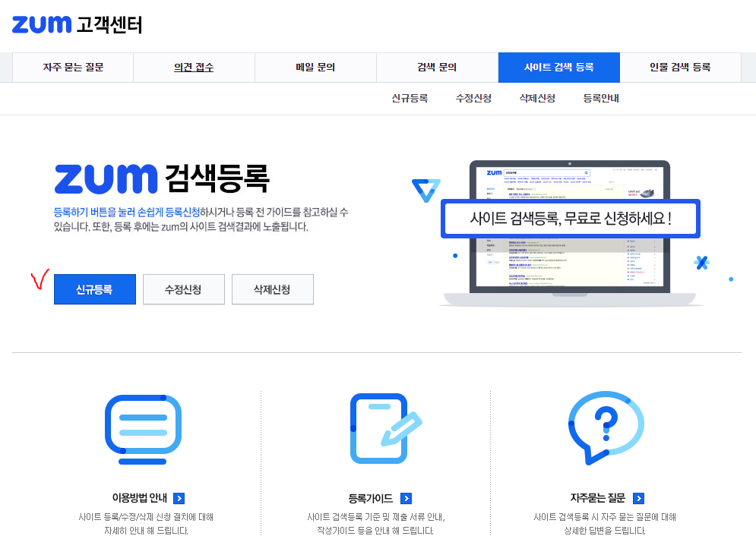This screenshot has height=536, width=756.
Task: Click the question speech bubble icon
Action: [606, 427]
